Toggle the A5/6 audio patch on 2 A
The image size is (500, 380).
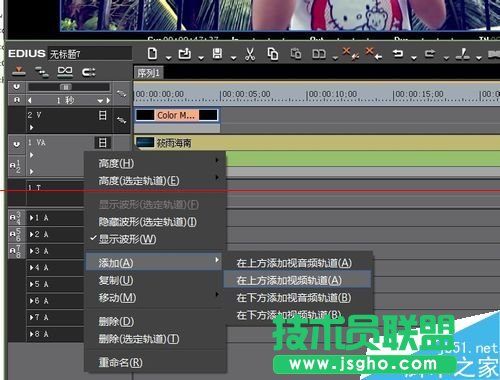point(16,234)
